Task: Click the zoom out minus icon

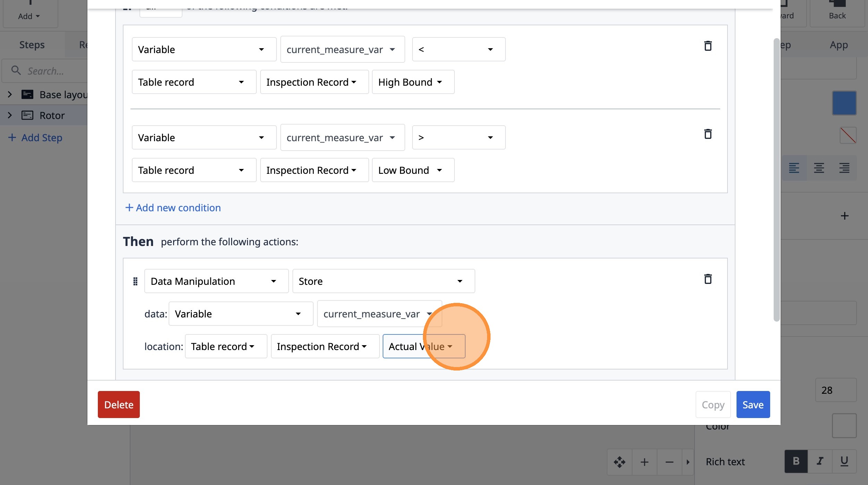Action: [669, 462]
